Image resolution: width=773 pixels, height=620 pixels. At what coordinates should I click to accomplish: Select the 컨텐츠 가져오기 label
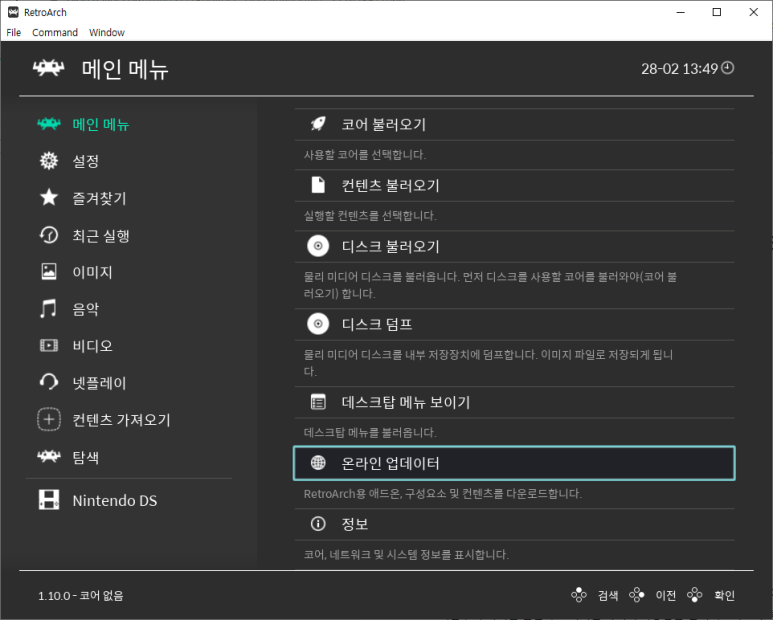(x=121, y=420)
